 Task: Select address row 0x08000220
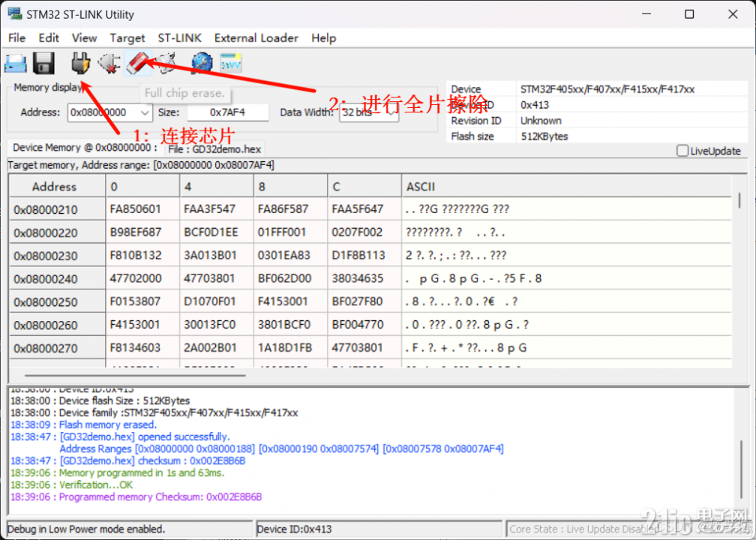tap(57, 232)
